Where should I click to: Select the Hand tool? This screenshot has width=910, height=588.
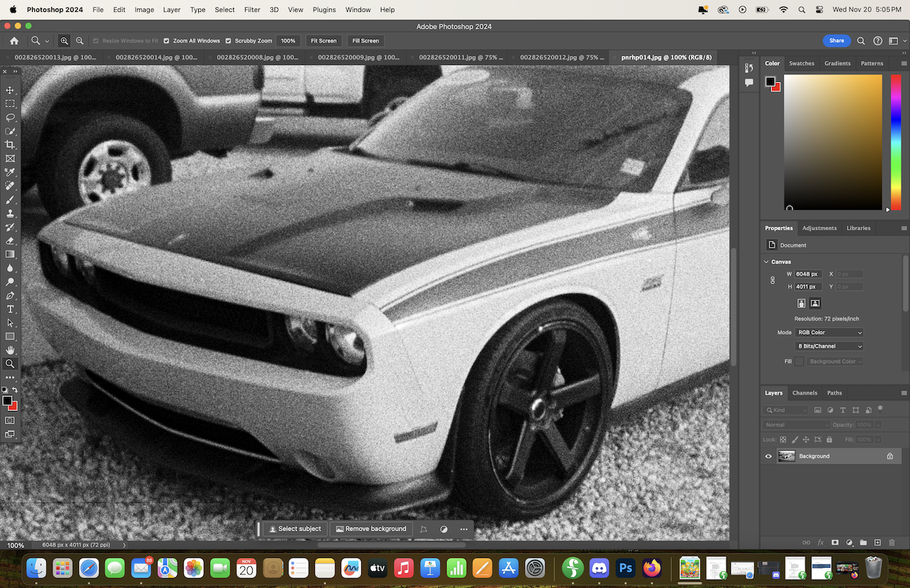(10, 350)
